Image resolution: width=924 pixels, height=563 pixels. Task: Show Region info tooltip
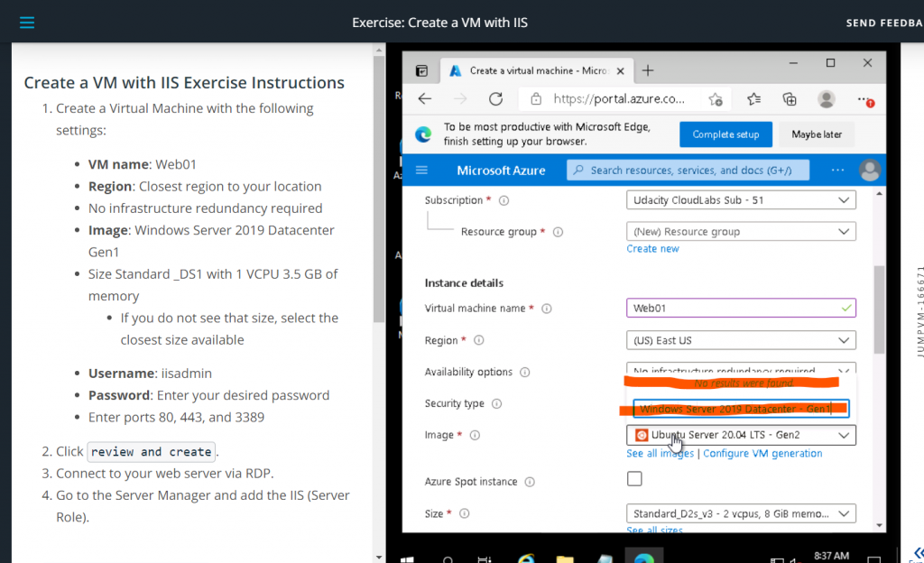(x=479, y=340)
